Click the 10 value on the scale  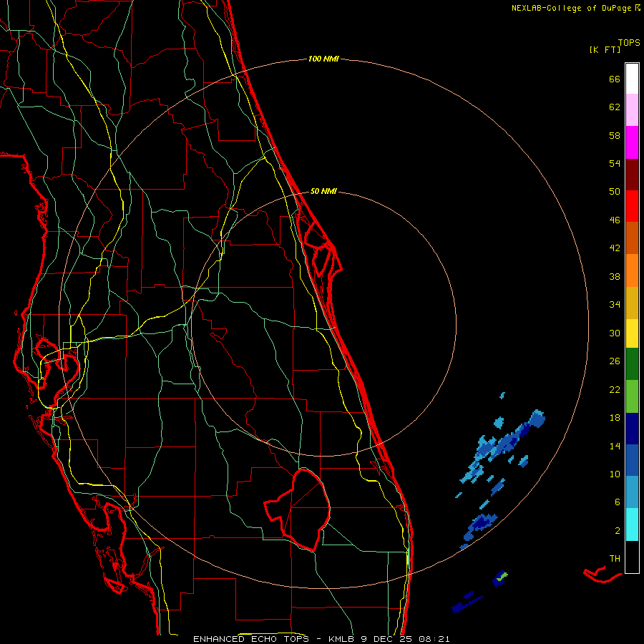(x=615, y=474)
